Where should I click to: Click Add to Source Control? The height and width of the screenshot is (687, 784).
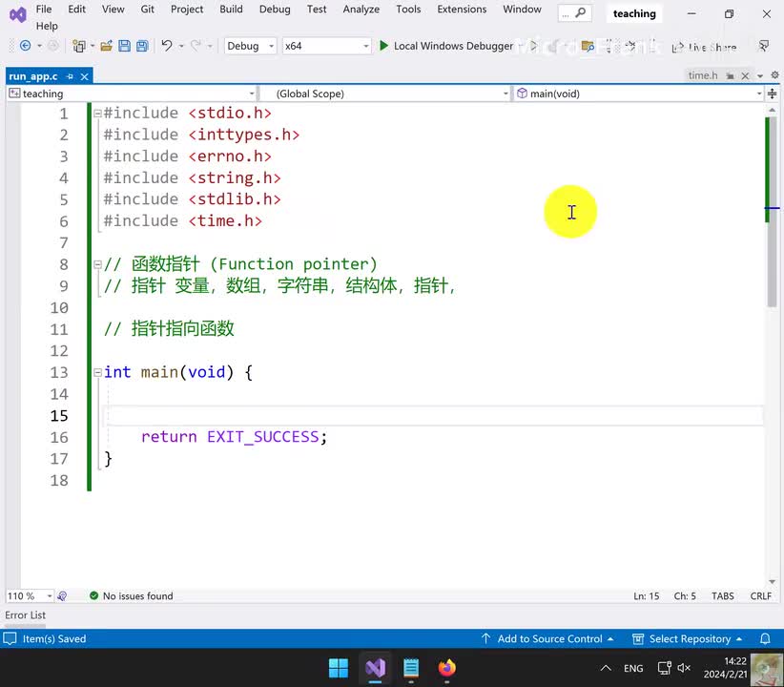tap(547, 639)
